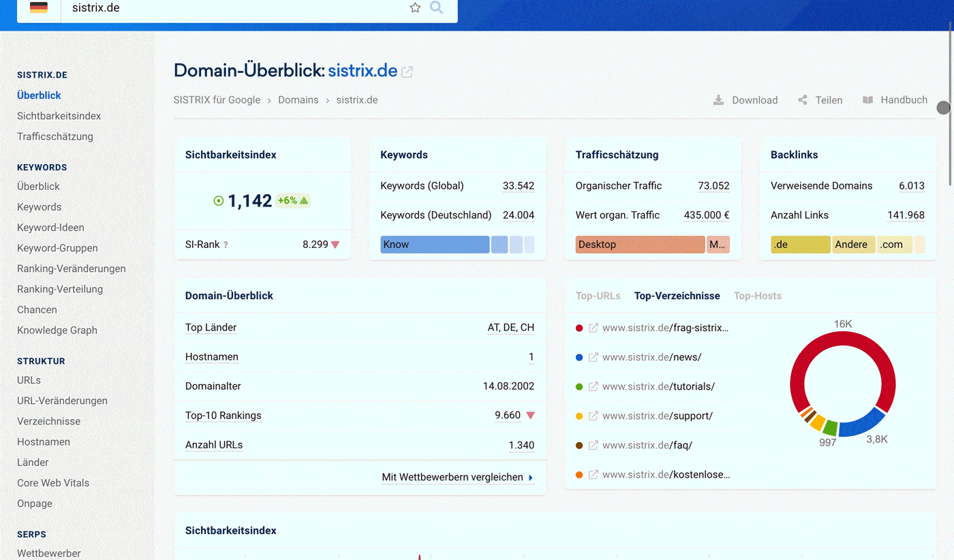Open Ranking-Veränderungen in the sidebar

[x=72, y=268]
